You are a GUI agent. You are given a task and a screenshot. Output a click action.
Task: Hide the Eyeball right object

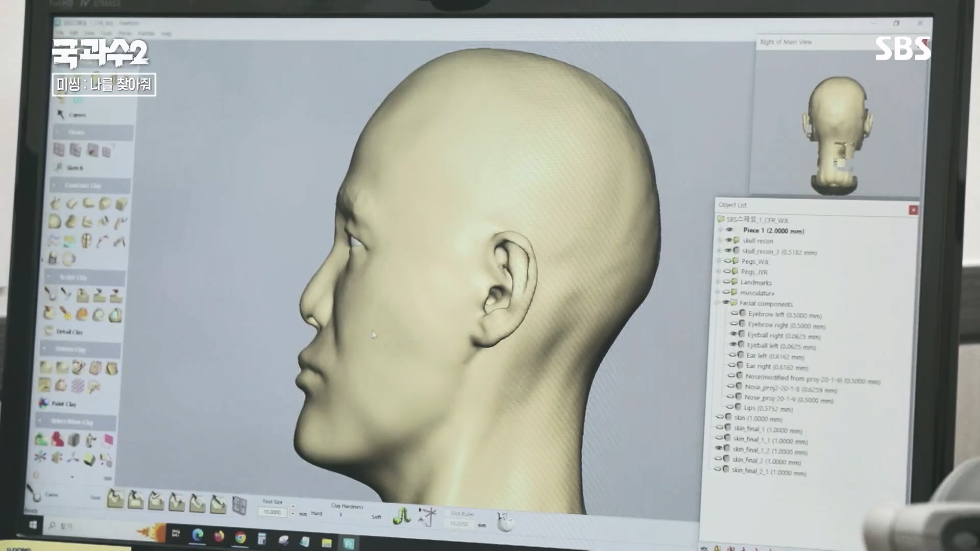[734, 334]
